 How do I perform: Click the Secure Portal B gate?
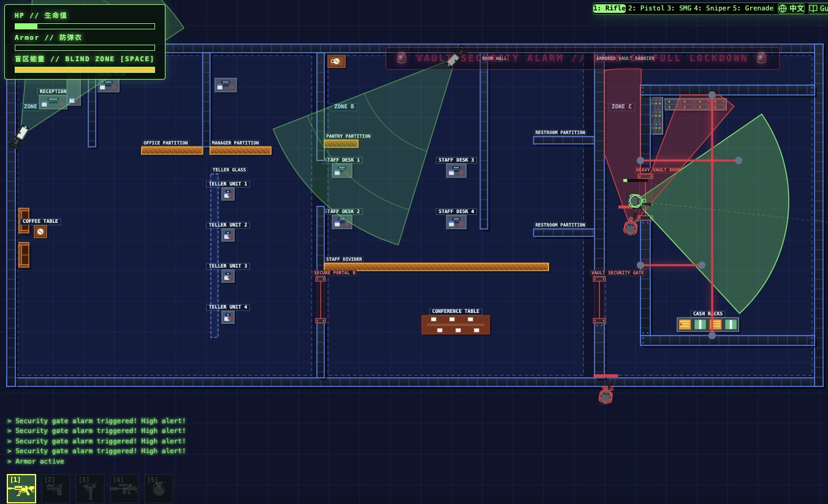pyautogui.click(x=321, y=299)
